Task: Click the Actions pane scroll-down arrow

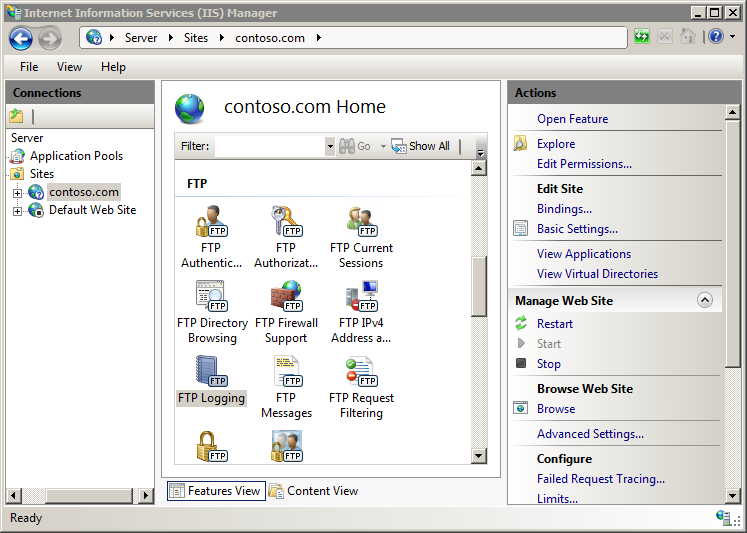Action: pos(733,495)
